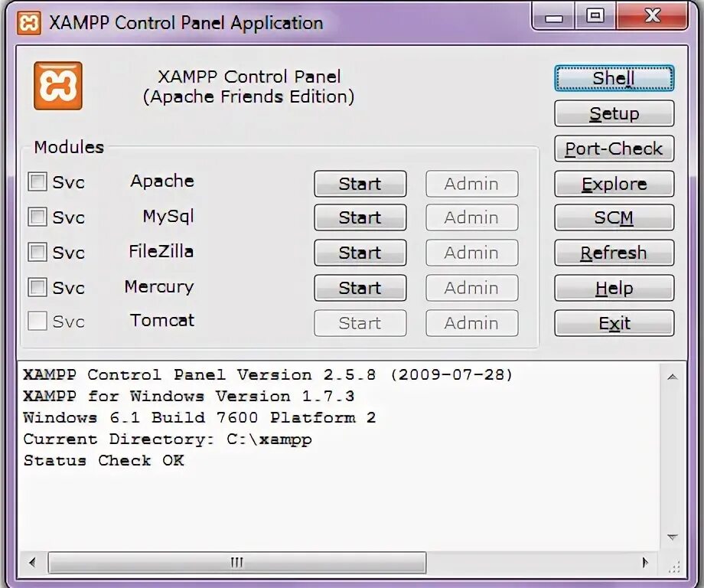
Task: Check the Mercury Svc checkbox
Action: [x=37, y=287]
